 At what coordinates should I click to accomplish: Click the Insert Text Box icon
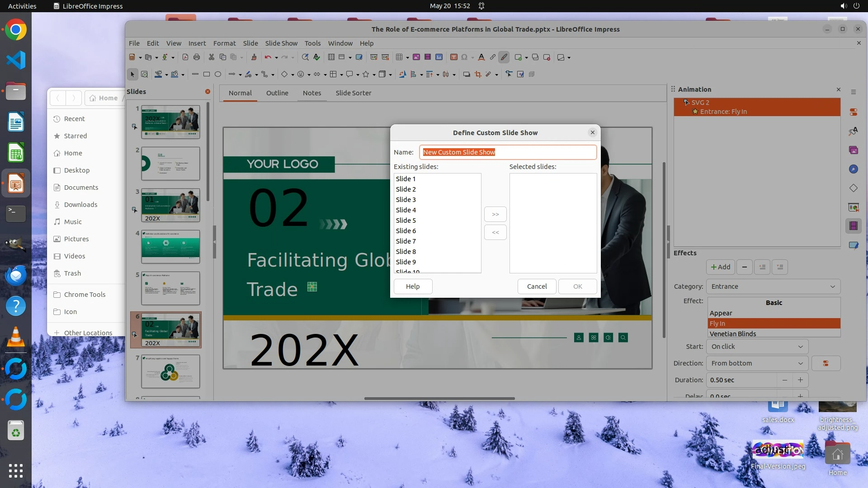click(x=454, y=57)
